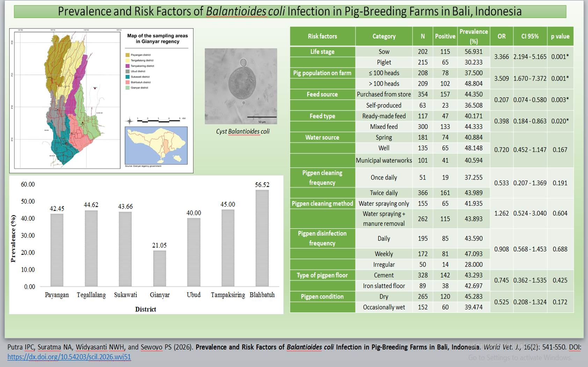Click the 'Feed type' risk factor cell
This screenshot has width=588, height=367.
pos(322,116)
